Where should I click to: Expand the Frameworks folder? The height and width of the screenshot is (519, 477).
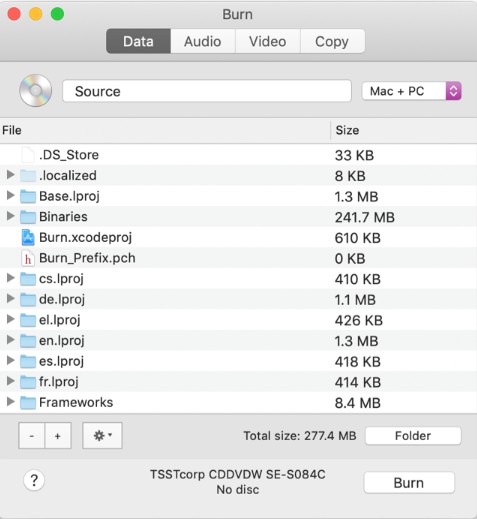tap(11, 401)
